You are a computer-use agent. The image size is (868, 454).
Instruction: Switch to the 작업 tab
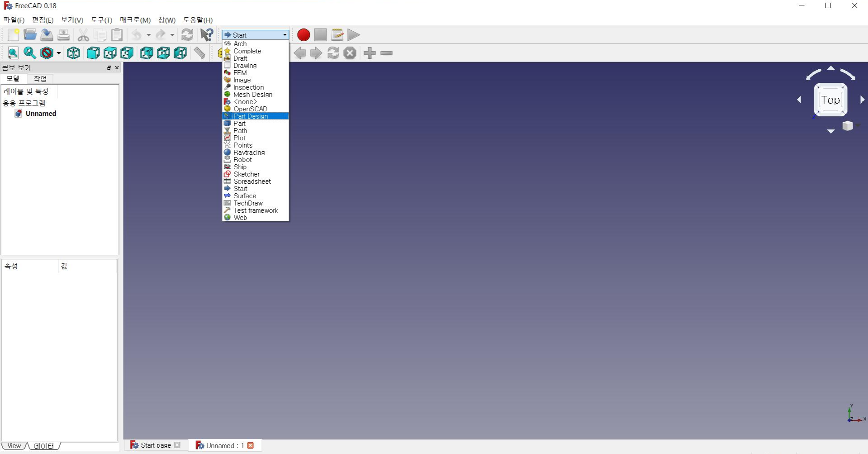pyautogui.click(x=40, y=78)
